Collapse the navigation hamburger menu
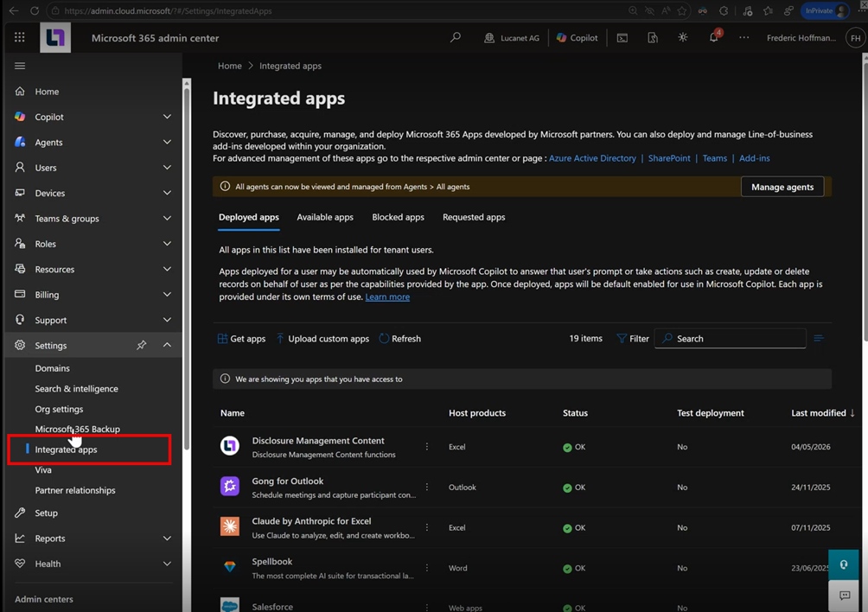This screenshot has height=612, width=868. click(x=20, y=66)
